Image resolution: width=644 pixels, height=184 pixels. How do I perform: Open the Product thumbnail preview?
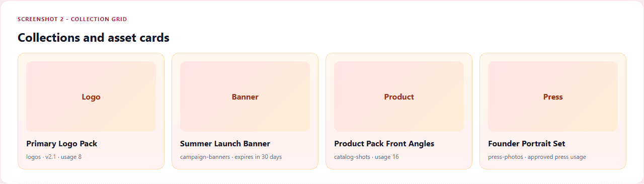click(399, 97)
